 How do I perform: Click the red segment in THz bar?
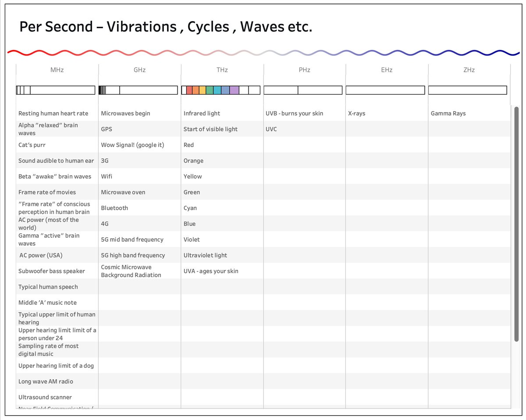(189, 90)
